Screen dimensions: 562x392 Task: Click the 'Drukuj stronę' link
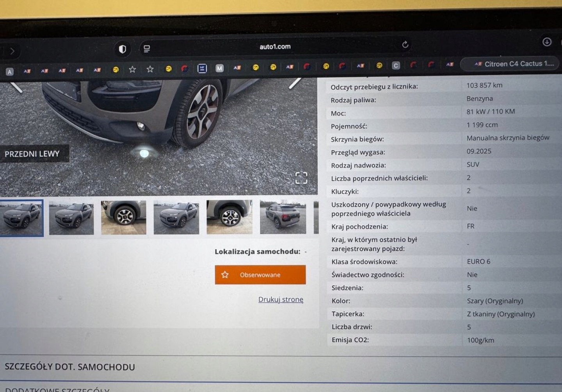[281, 299]
